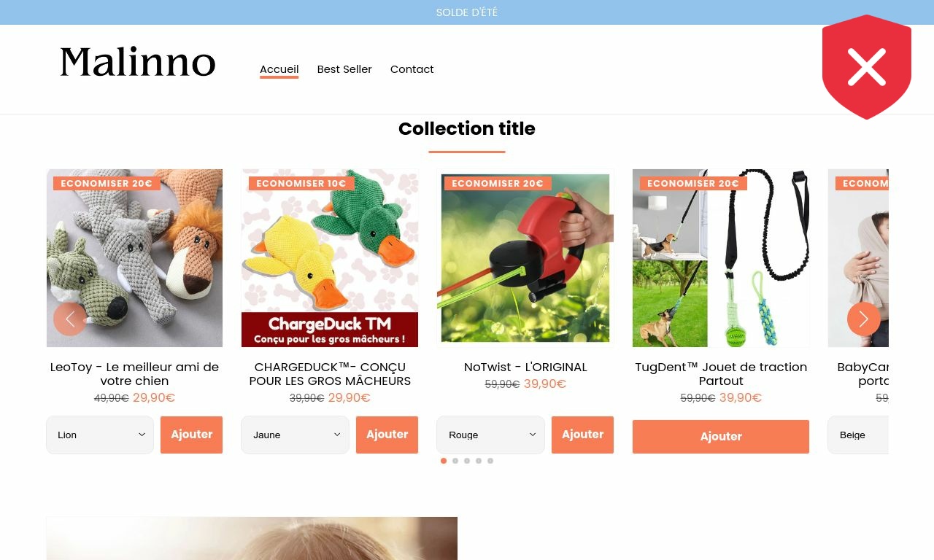Click the red shield X icon

pyautogui.click(x=867, y=67)
